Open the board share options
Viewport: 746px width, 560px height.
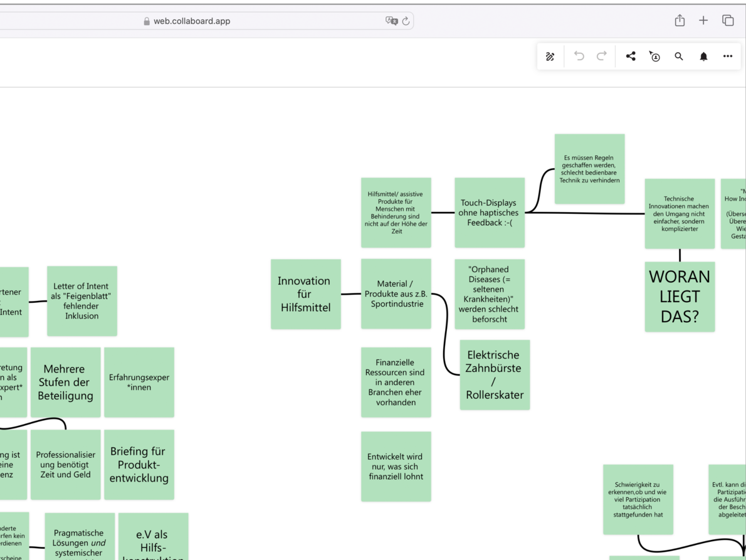tap(630, 56)
